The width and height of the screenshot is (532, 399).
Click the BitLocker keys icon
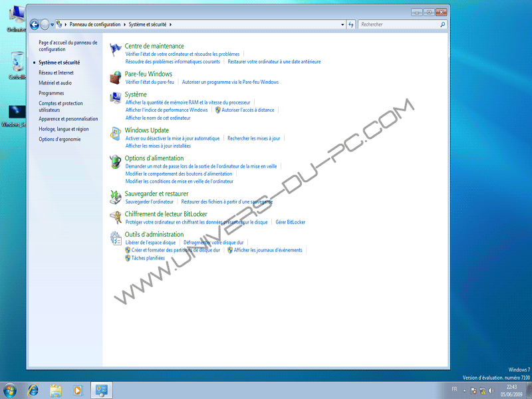[x=115, y=217]
